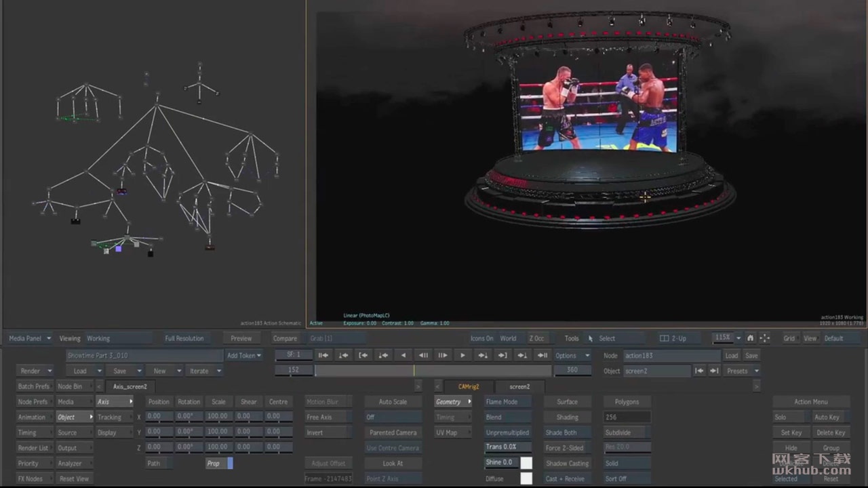868x488 pixels.
Task: Open the Geometry menu
Action: (452, 402)
